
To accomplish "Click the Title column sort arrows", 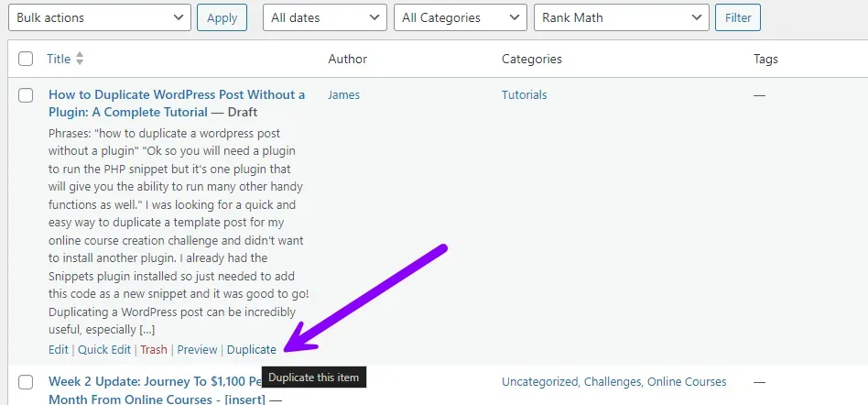I will click(80, 59).
